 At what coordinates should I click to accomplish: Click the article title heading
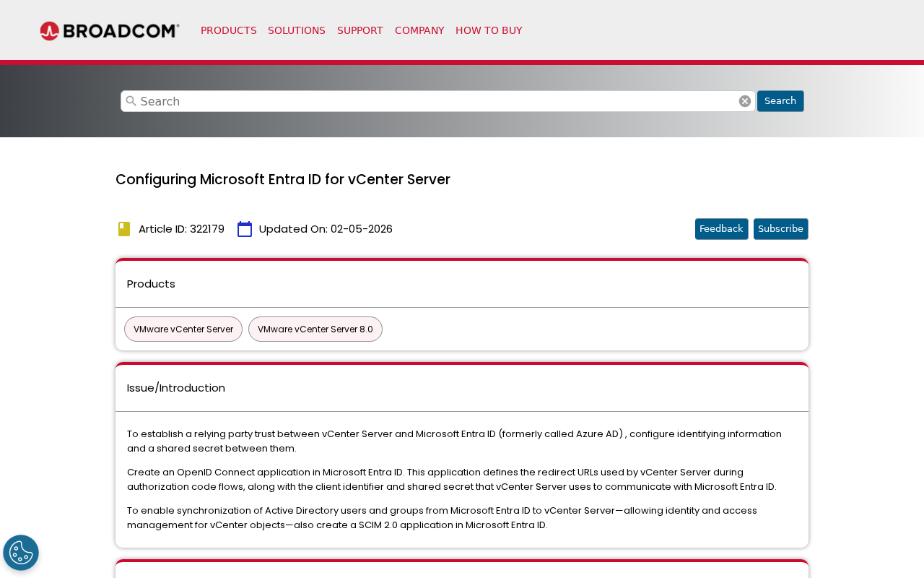tap(283, 178)
